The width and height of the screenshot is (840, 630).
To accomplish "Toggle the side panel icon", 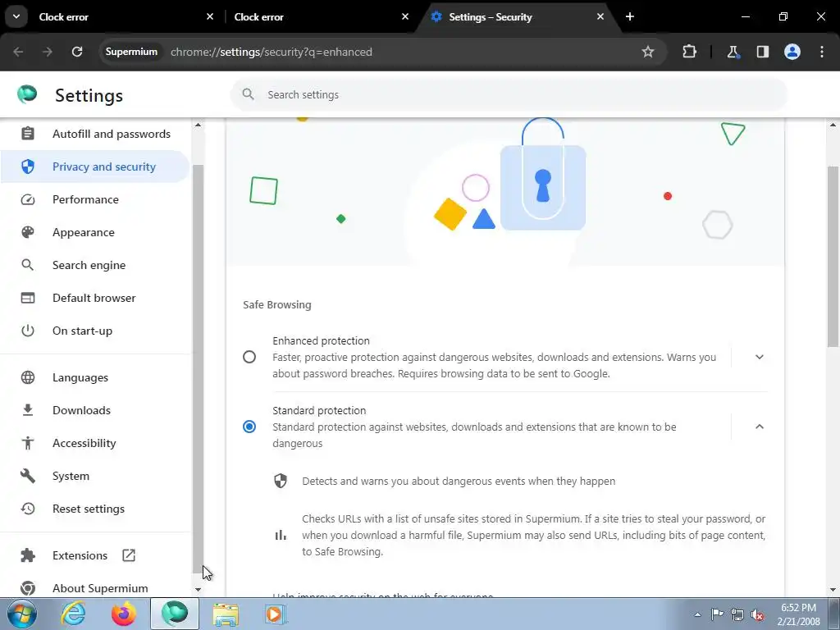I will coord(762,52).
